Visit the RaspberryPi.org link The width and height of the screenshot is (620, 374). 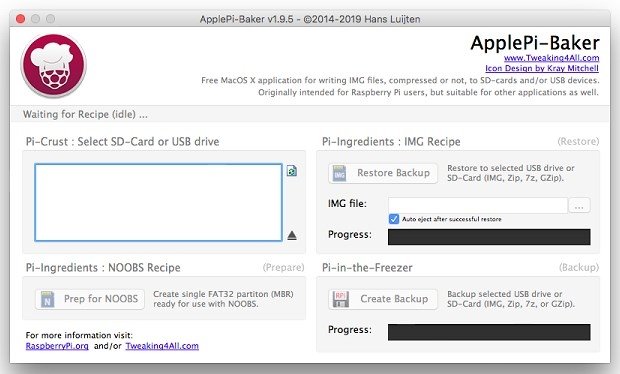(57, 346)
